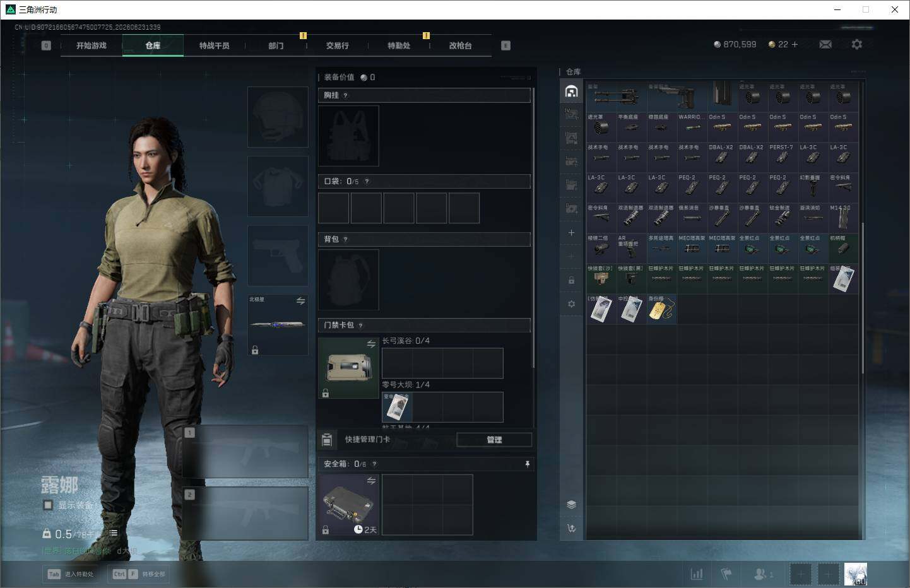This screenshot has height=588, width=910.
Task: Open help icon next to 安全箱
Action: [x=374, y=464]
